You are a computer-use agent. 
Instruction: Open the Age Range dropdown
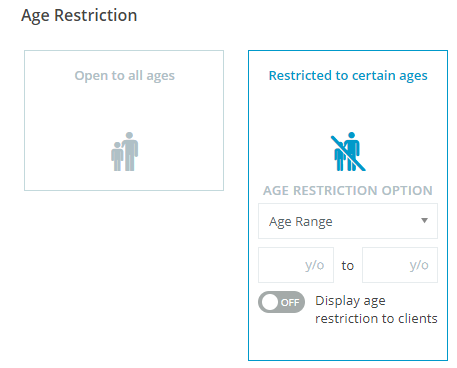(348, 221)
